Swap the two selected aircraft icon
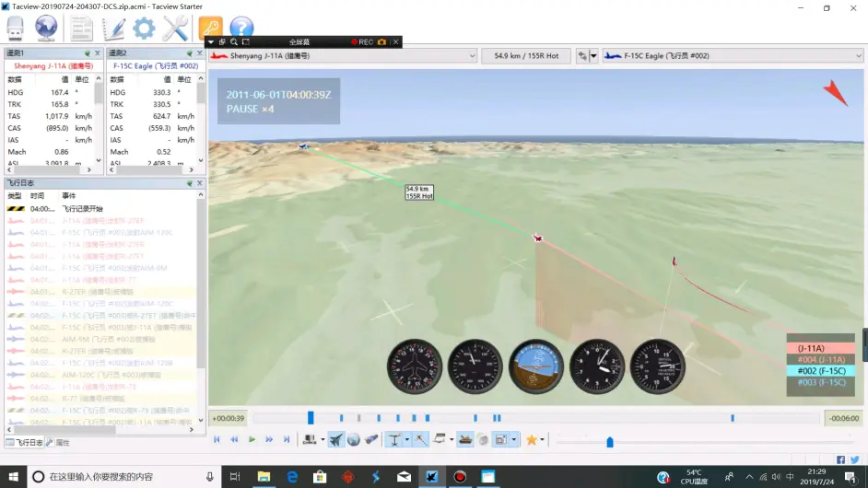Viewport: 868px width, 488px height. click(x=581, y=56)
